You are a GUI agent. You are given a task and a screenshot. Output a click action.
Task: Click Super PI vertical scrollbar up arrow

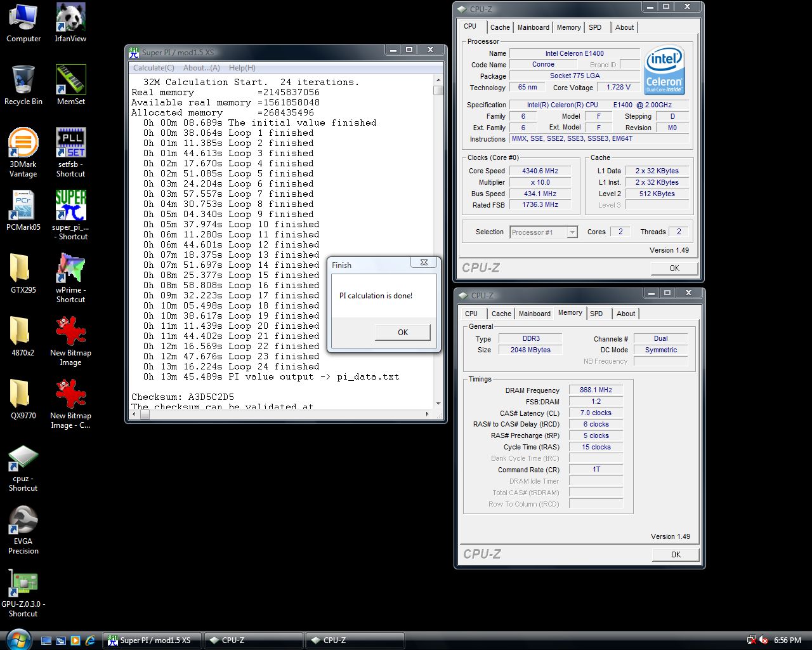coord(438,79)
